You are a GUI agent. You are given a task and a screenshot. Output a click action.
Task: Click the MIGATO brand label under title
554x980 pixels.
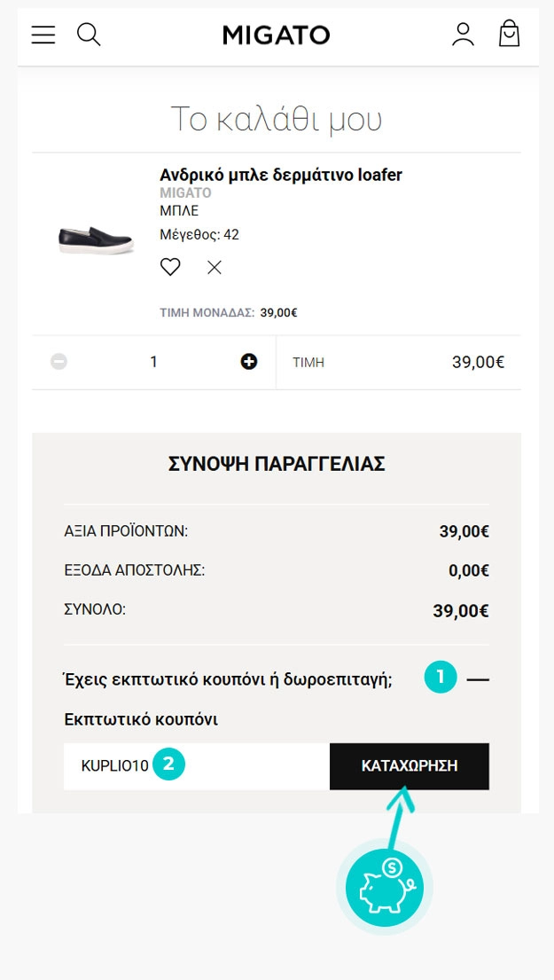click(x=185, y=192)
